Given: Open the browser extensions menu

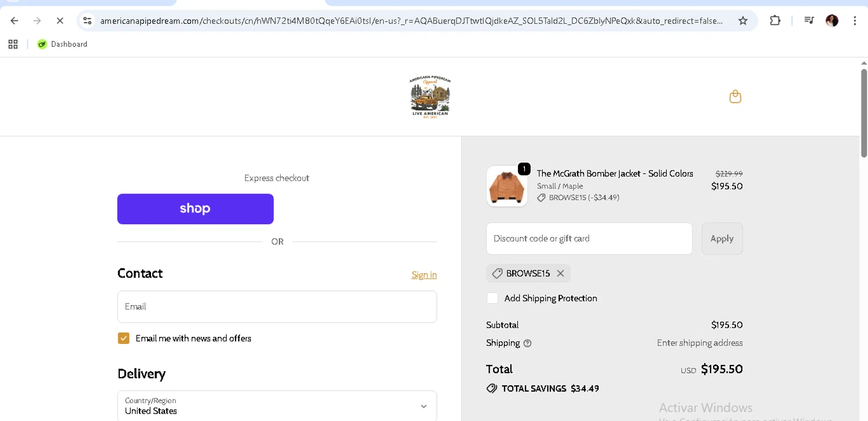Looking at the screenshot, I should (775, 21).
